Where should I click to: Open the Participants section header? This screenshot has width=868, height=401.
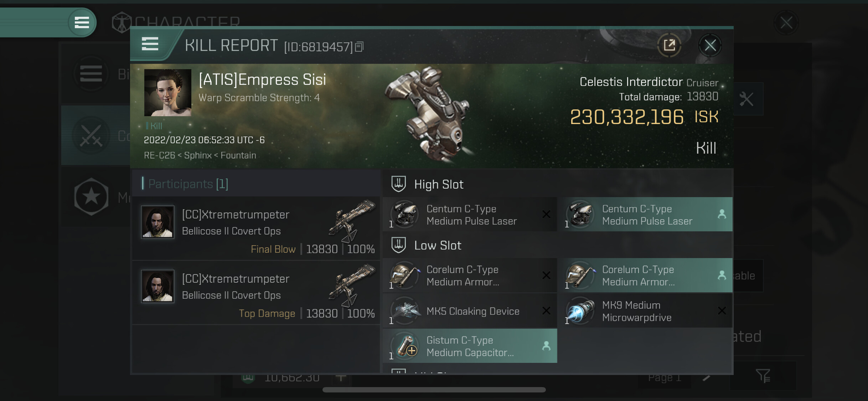tap(188, 184)
